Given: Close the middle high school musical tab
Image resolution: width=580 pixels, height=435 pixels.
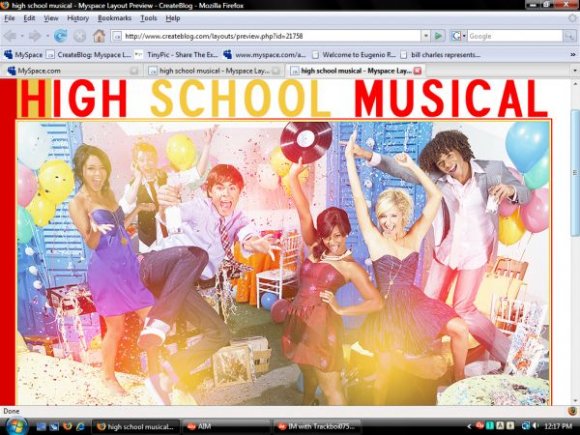Looking at the screenshot, I should (x=276, y=71).
